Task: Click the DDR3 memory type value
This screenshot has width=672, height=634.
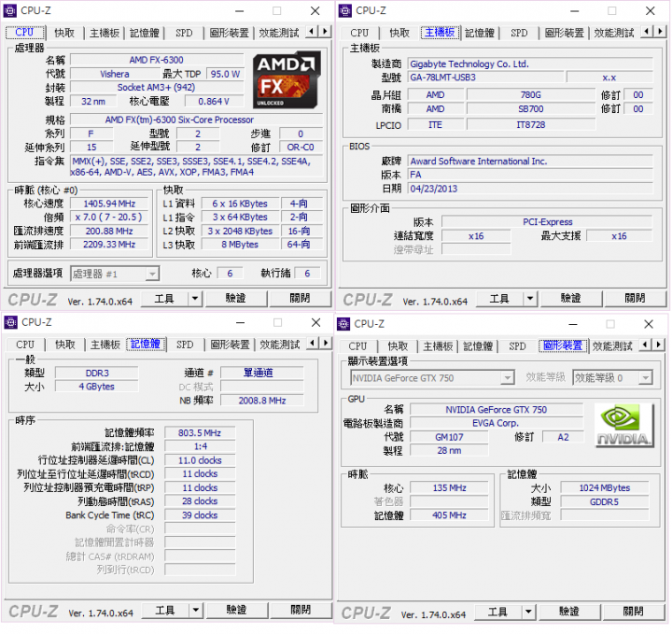Action: [x=97, y=373]
